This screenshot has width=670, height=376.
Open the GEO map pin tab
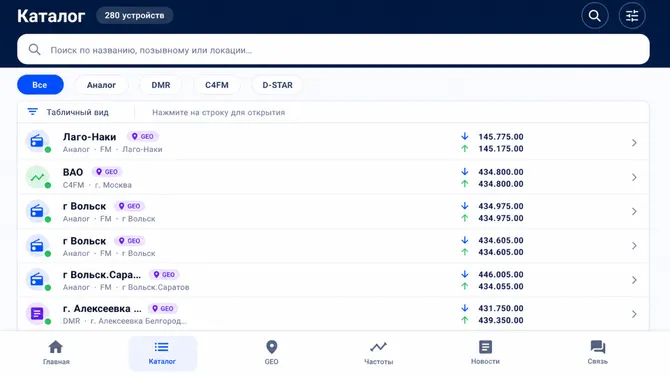pos(271,353)
